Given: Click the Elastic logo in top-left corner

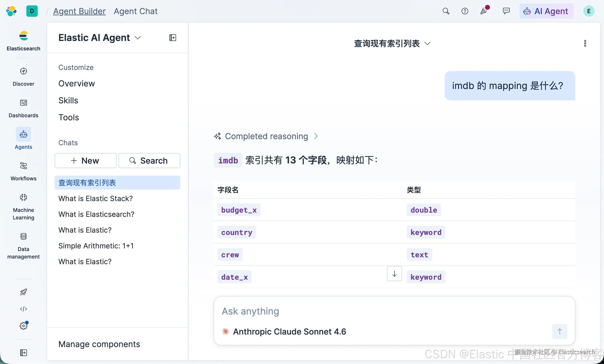Looking at the screenshot, I should pyautogui.click(x=11, y=11).
